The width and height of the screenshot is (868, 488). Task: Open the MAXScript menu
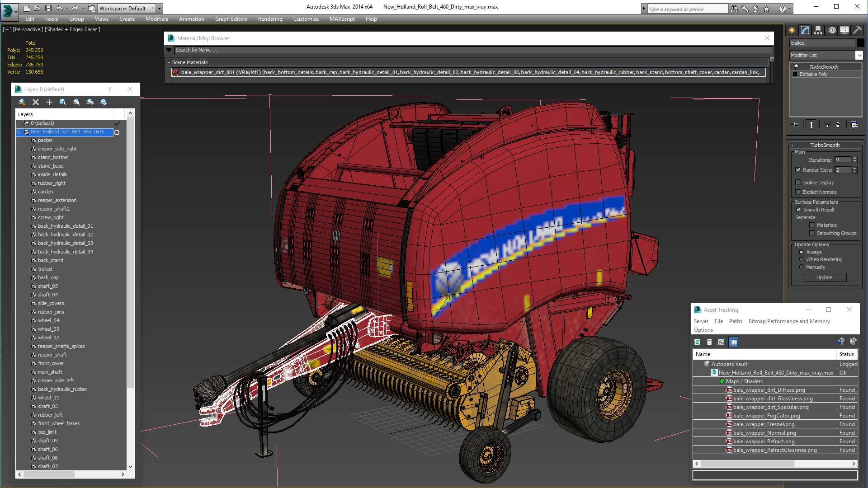(342, 19)
